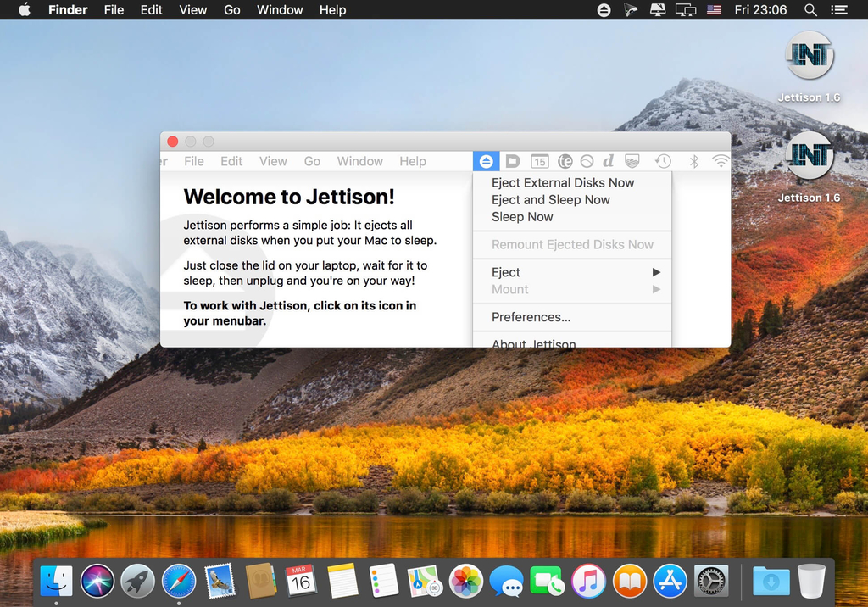Viewport: 868px width, 607px height.
Task: Open Siri from the Dock
Action: [97, 582]
